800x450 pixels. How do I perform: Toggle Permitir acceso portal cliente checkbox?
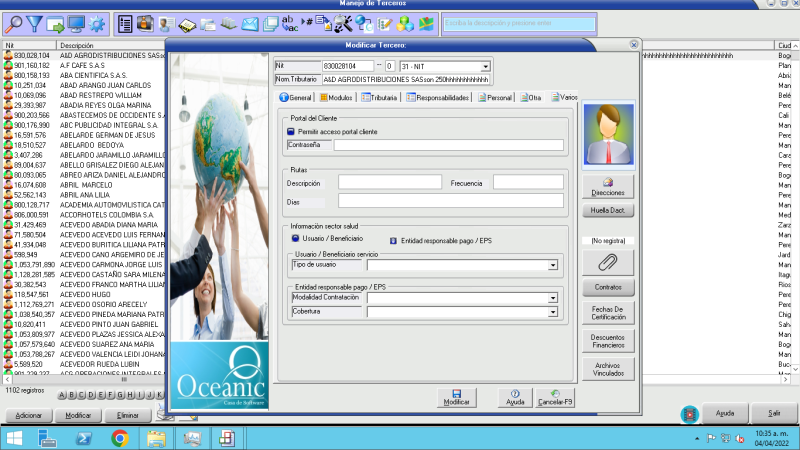point(291,132)
